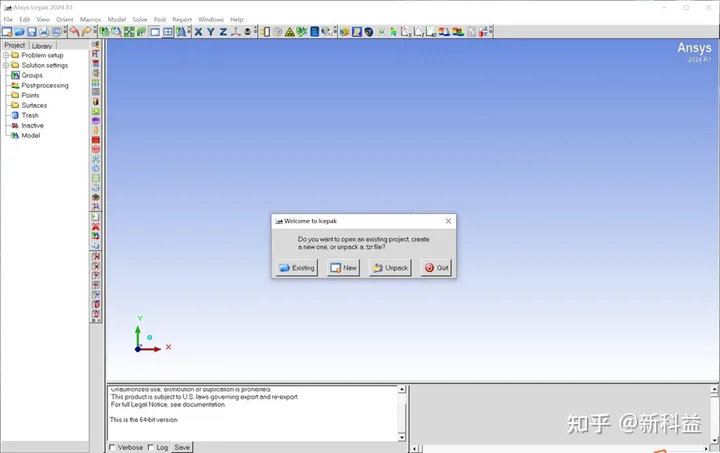Click the Object face post-processing icon

coord(344,32)
